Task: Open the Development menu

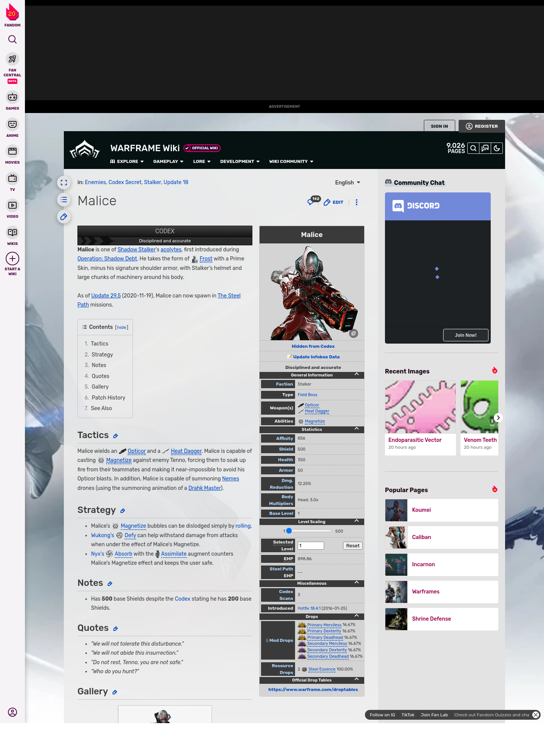Action: (240, 161)
